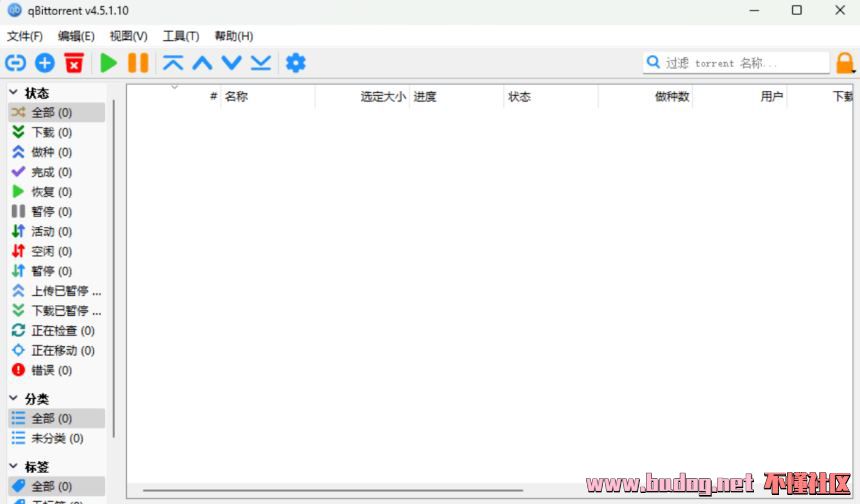Select the 错误 (0) status filter
860x504 pixels.
(x=56, y=370)
